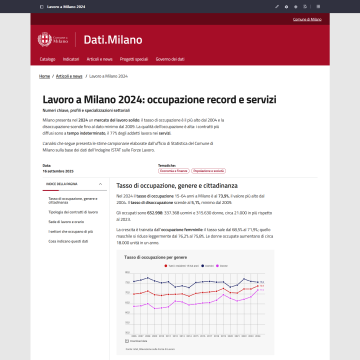Open the Articoli e news menu item
Viewport: 360px width, 360px height.
coord(99,59)
